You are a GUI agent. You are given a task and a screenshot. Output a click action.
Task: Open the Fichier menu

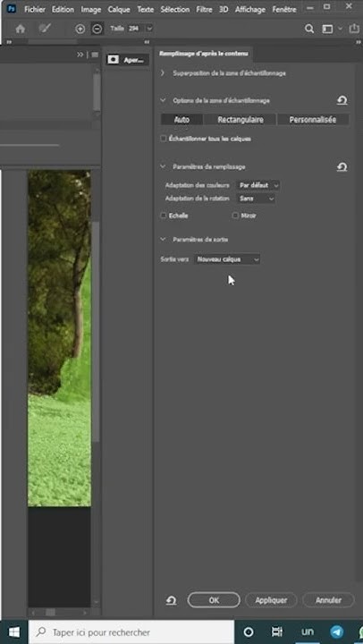point(35,9)
